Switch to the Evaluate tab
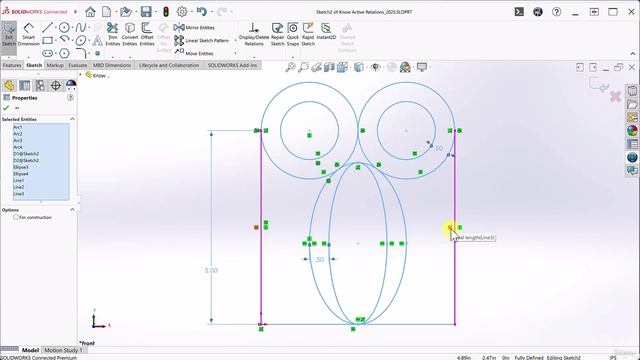Viewport: 640px width, 360px height. coord(78,65)
